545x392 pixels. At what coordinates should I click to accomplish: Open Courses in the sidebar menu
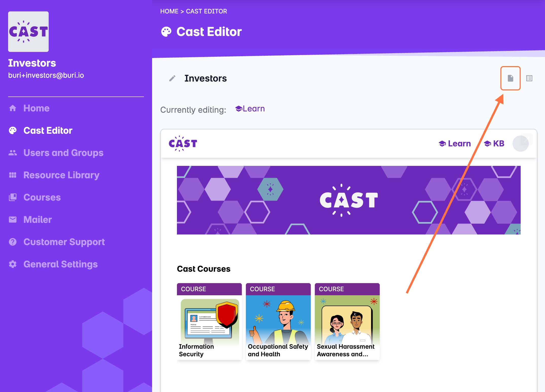point(42,198)
